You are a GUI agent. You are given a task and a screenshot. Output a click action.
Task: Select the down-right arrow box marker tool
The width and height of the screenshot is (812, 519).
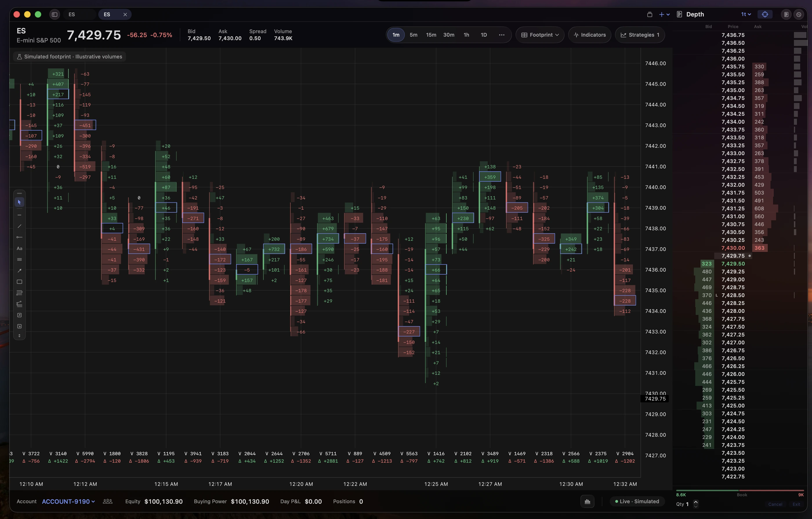[19, 326]
